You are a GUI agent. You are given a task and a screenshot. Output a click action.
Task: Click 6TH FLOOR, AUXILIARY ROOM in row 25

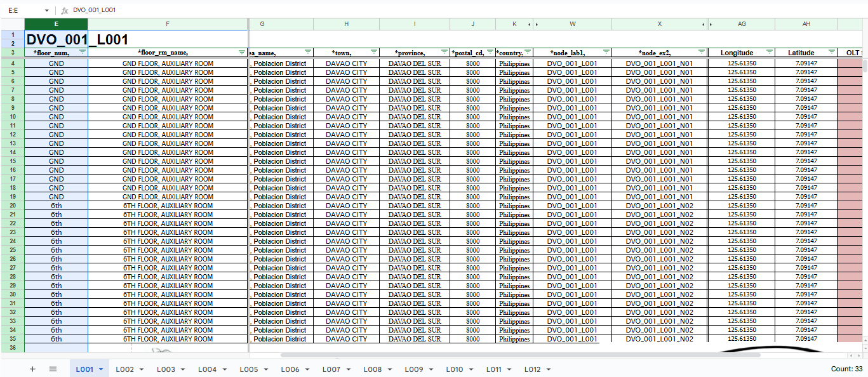(x=168, y=250)
